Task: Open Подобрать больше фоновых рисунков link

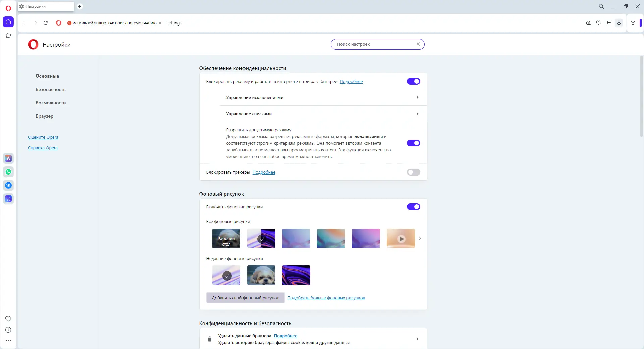Action: point(326,298)
